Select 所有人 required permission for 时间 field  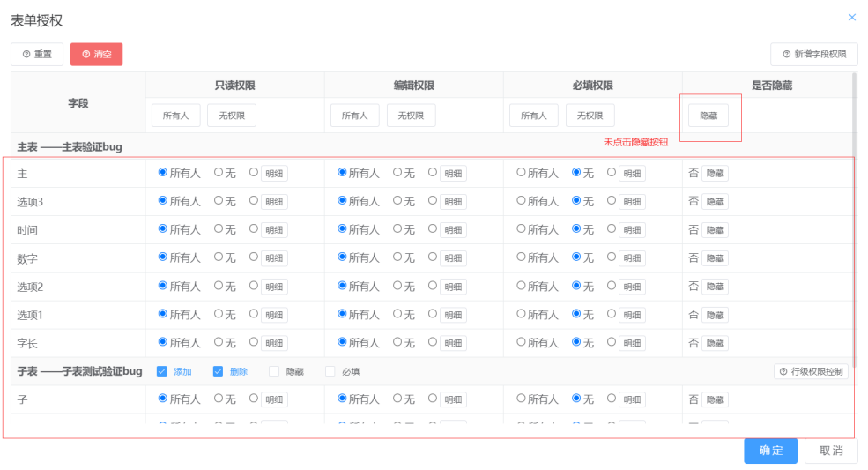coord(521,229)
